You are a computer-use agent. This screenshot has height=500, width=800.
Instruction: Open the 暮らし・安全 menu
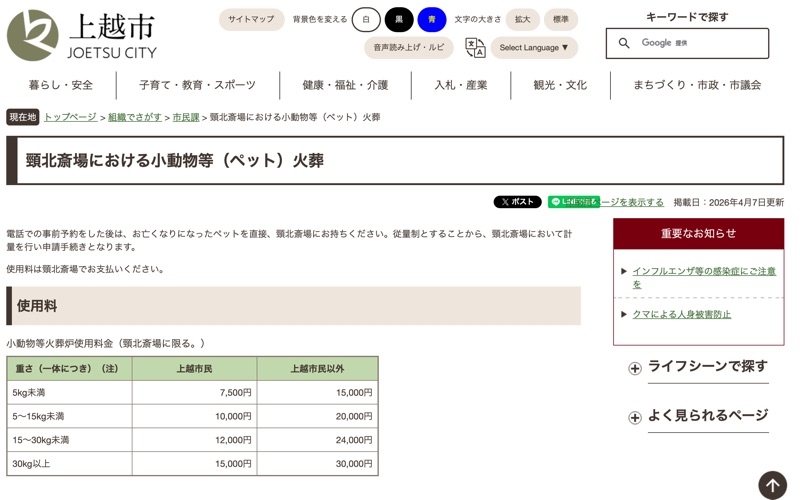pos(61,85)
